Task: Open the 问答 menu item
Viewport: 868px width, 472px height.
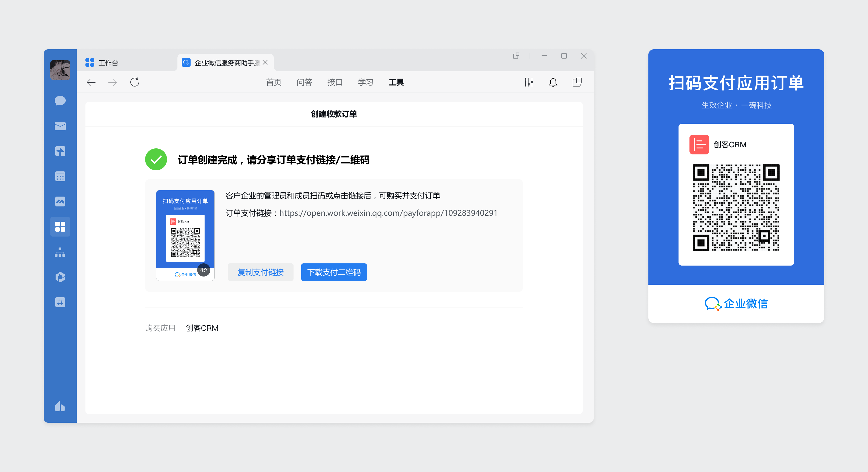Action: 304,82
